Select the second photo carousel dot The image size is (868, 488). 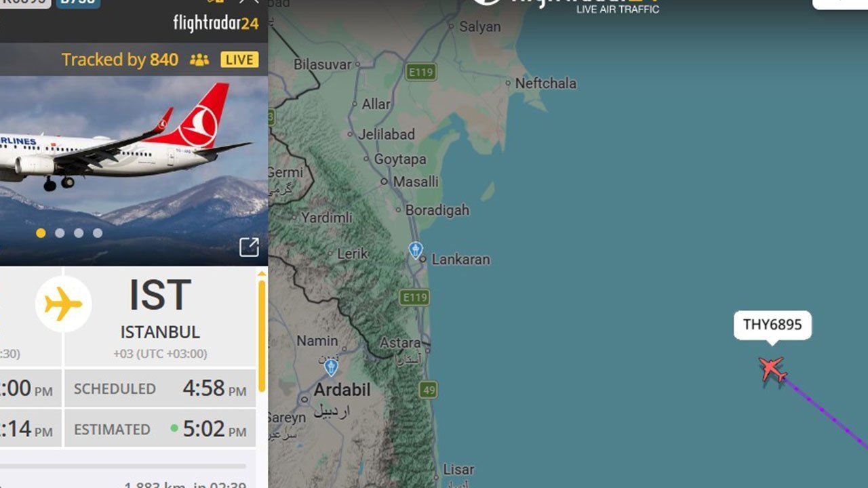click(x=60, y=233)
